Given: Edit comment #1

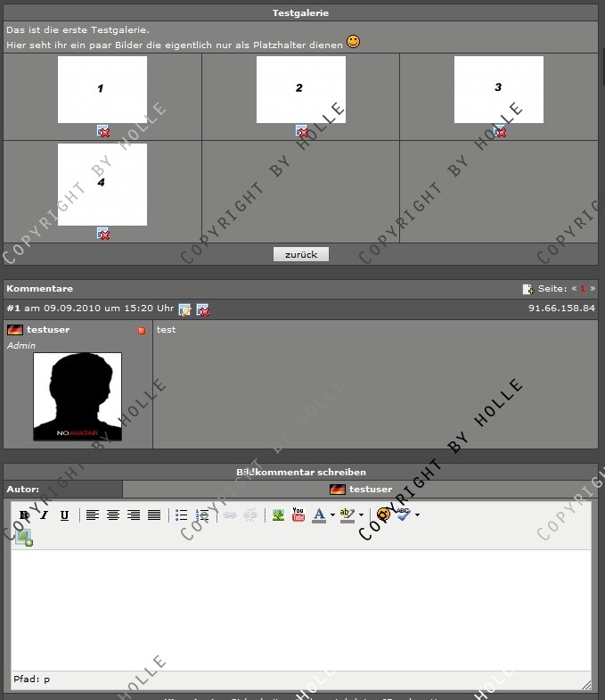Looking at the screenshot, I should pos(184,309).
